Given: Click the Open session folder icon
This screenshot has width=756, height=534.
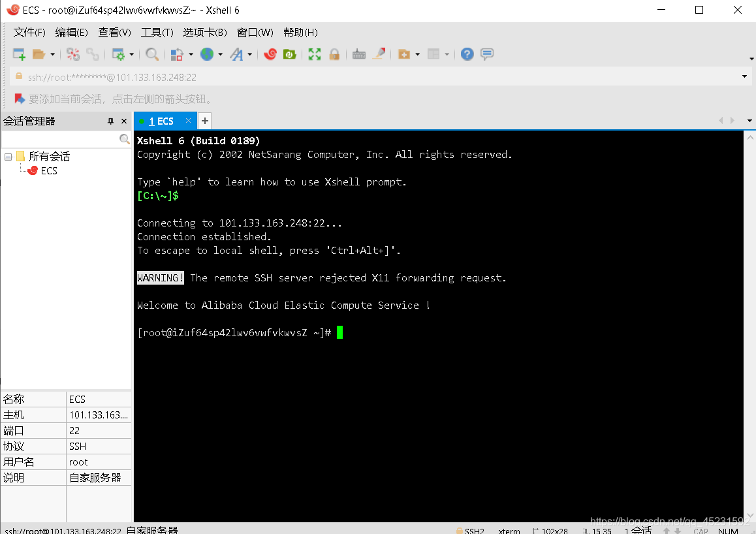Looking at the screenshot, I should pyautogui.click(x=38, y=54).
